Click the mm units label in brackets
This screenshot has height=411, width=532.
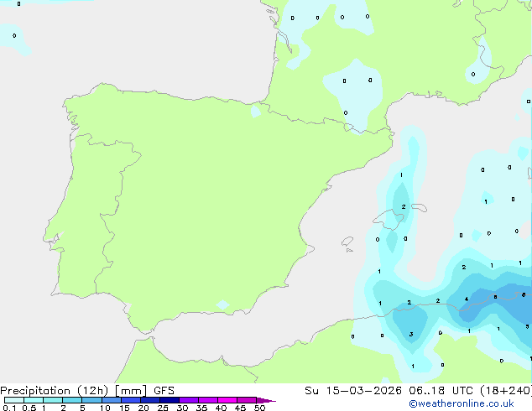pyautogui.click(x=131, y=391)
